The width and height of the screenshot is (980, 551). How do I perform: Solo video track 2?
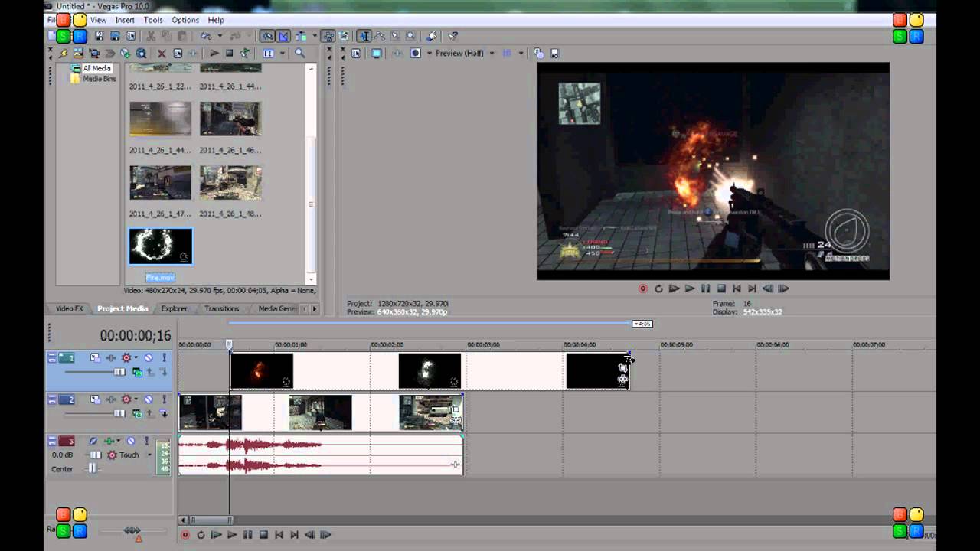pyautogui.click(x=165, y=399)
